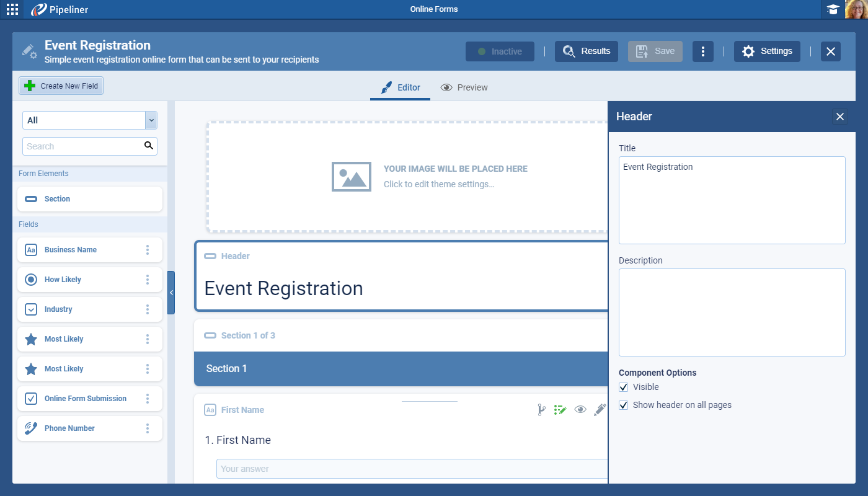This screenshot has width=868, height=496.
Task: Expand the All filter dropdown
Action: point(151,120)
